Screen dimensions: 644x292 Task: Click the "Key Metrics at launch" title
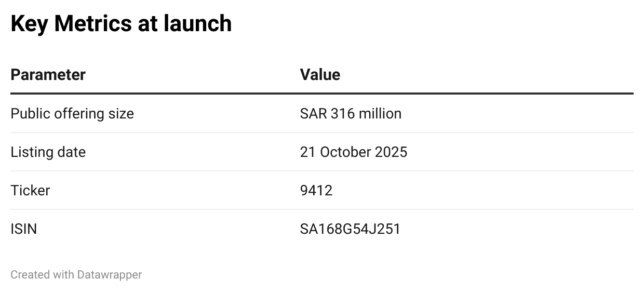(x=121, y=24)
